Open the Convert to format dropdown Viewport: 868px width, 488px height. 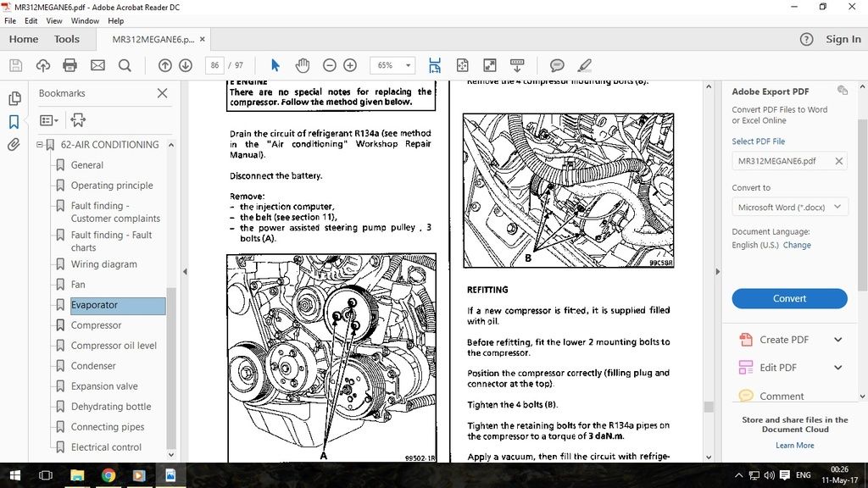789,208
